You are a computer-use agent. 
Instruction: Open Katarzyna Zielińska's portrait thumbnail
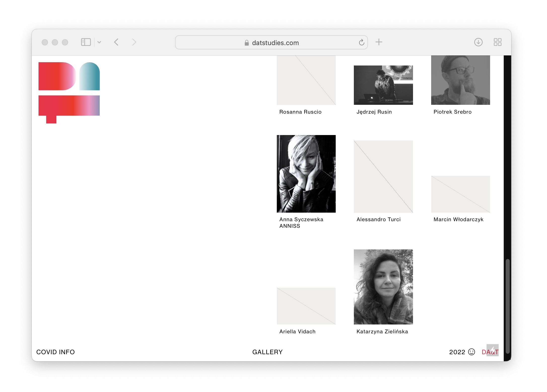pos(383,287)
